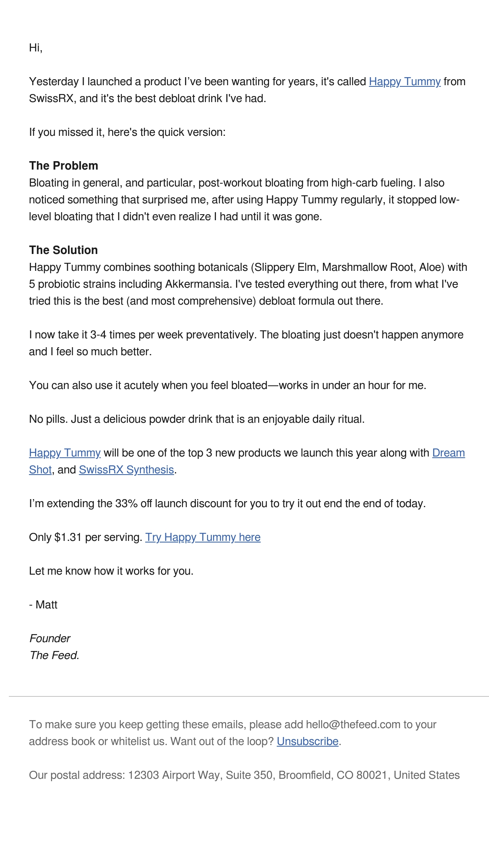This screenshot has height=868, width=489.
Task: Click the '- Matt' signature line
Action: coord(43,605)
